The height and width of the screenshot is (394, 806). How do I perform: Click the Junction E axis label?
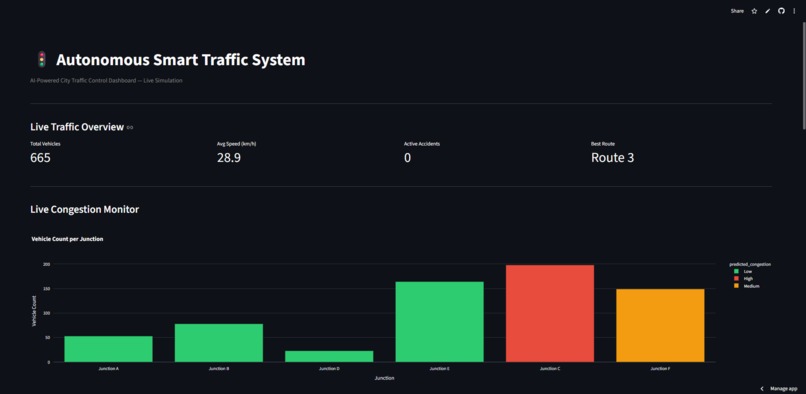point(439,369)
